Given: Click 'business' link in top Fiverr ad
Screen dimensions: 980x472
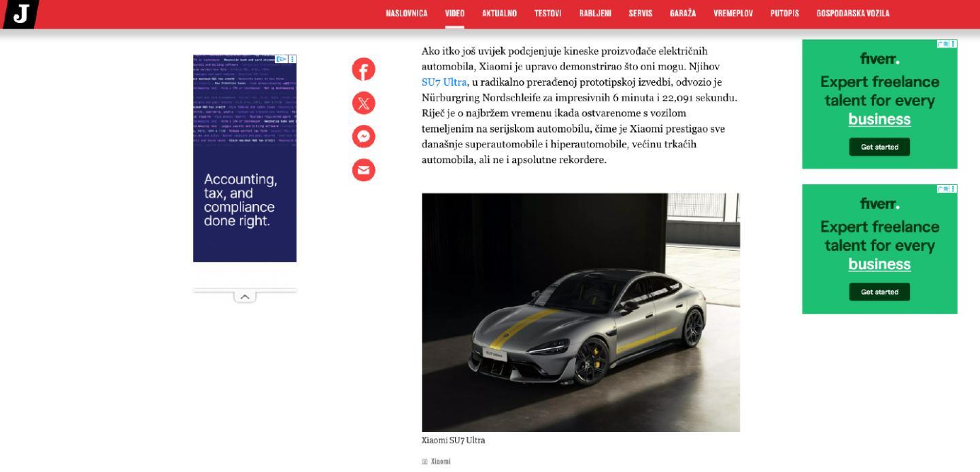Looking at the screenshot, I should click(879, 120).
